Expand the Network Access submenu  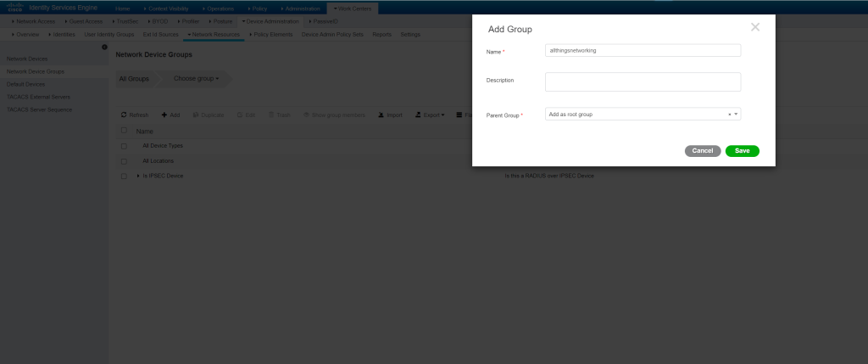point(33,21)
